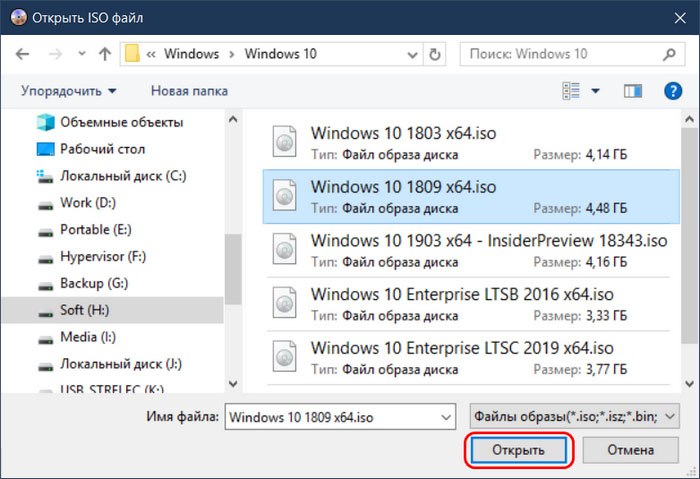Click the Рабочий стол desktop icon
This screenshot has width=700, height=479.
46,149
